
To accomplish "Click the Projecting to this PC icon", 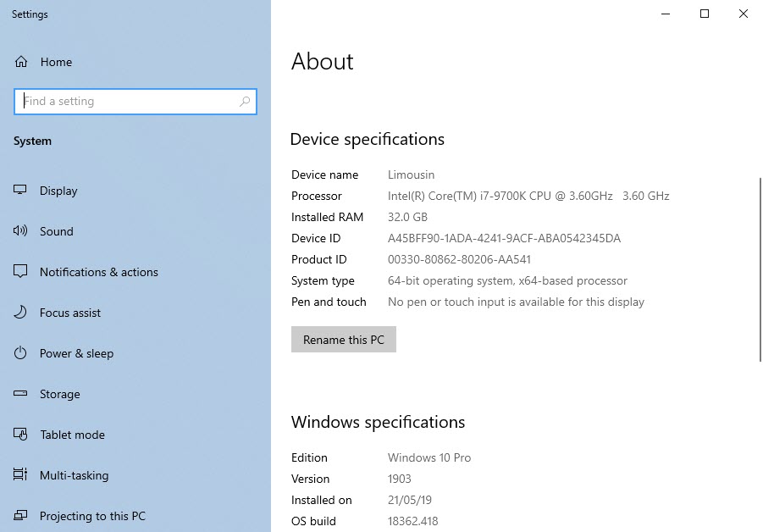I will click(20, 515).
